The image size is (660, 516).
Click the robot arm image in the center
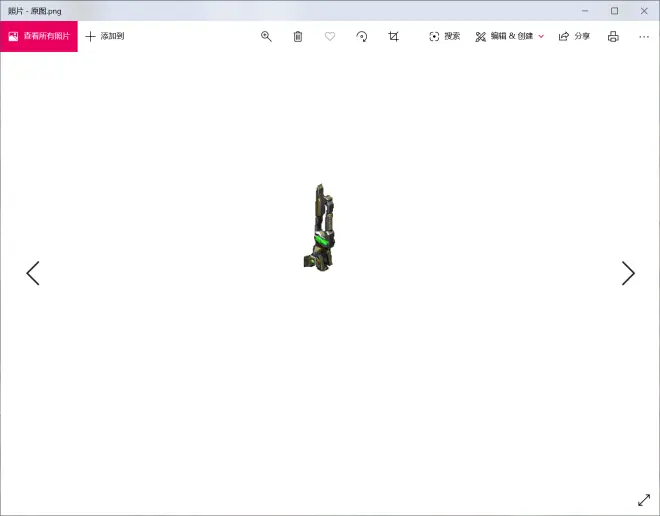click(320, 227)
